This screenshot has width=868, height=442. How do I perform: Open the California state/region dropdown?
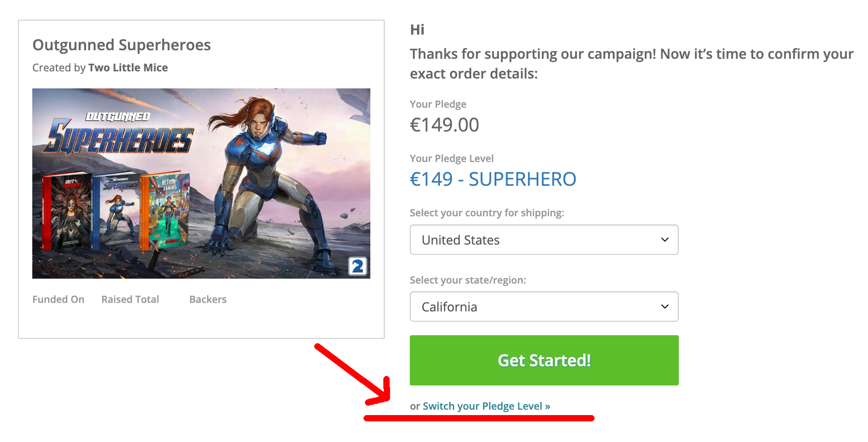pyautogui.click(x=543, y=306)
